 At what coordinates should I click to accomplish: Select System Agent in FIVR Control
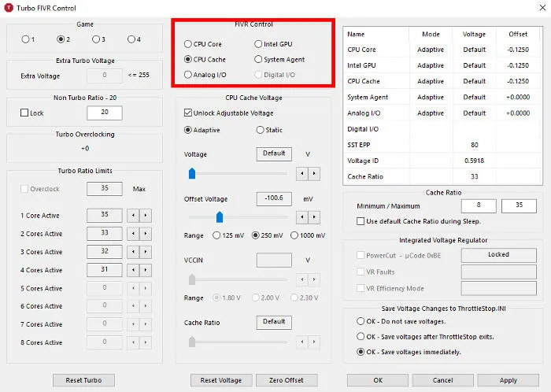point(258,59)
